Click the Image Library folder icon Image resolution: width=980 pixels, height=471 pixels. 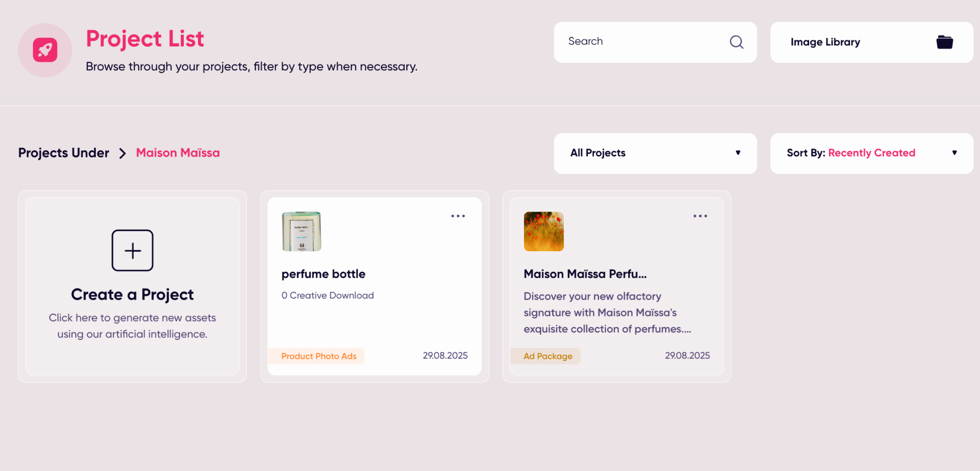pos(945,42)
